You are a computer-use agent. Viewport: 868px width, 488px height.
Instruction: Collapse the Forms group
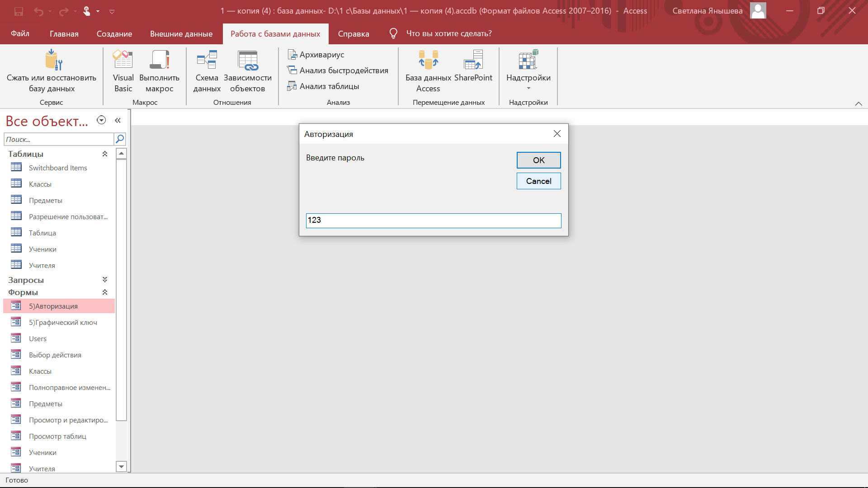click(x=105, y=292)
